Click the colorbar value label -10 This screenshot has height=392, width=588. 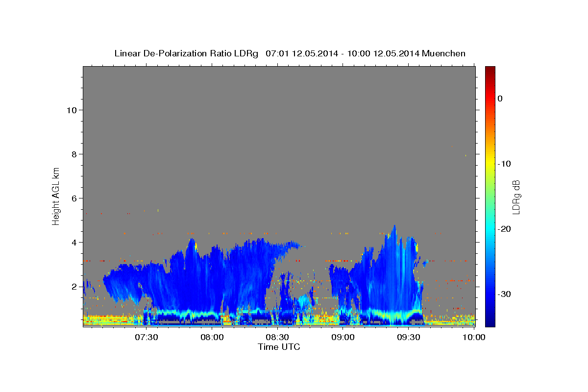pos(505,164)
